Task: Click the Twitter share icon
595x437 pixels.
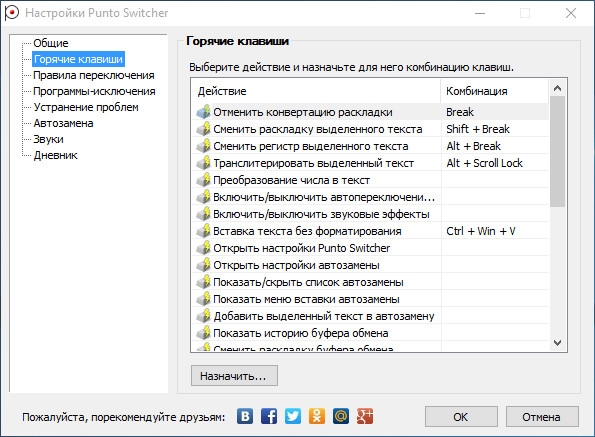Action: click(x=293, y=417)
